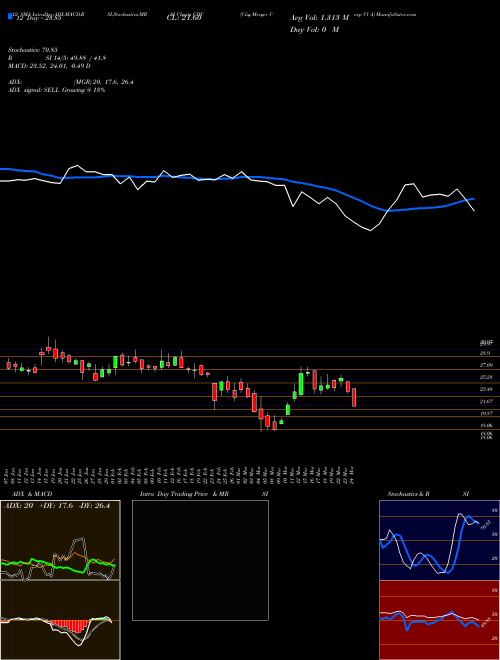Image resolution: width=500 pixels, height=660 pixels.
Task: Click the last red candlestick on the price chart
Action: click(x=354, y=397)
